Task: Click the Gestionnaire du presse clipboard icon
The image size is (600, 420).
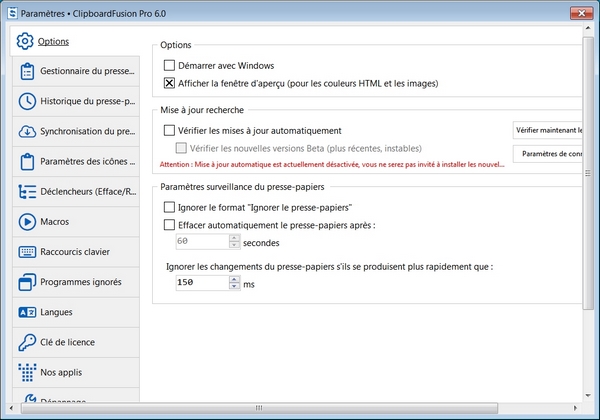Action: click(x=27, y=71)
